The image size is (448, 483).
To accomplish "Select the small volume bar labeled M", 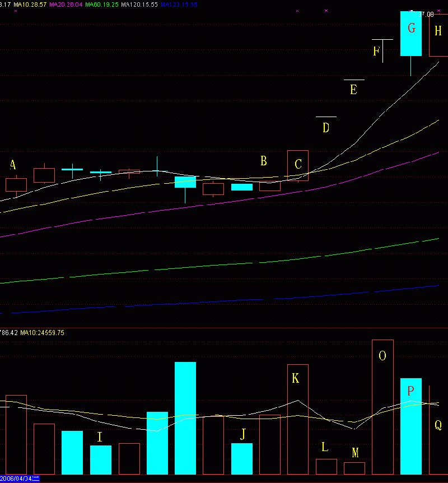I will (354, 468).
